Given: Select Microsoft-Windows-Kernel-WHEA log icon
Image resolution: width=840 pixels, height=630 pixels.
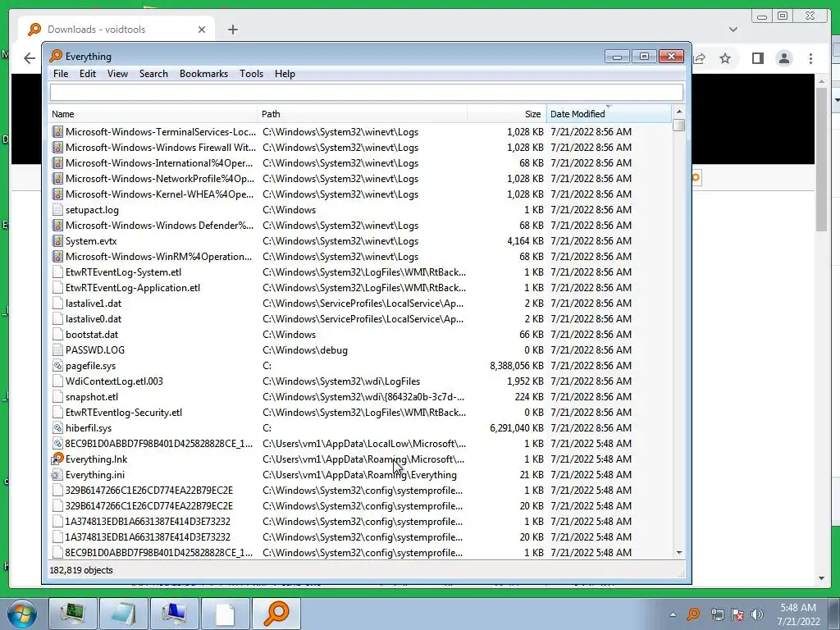Looking at the screenshot, I should pos(57,194).
